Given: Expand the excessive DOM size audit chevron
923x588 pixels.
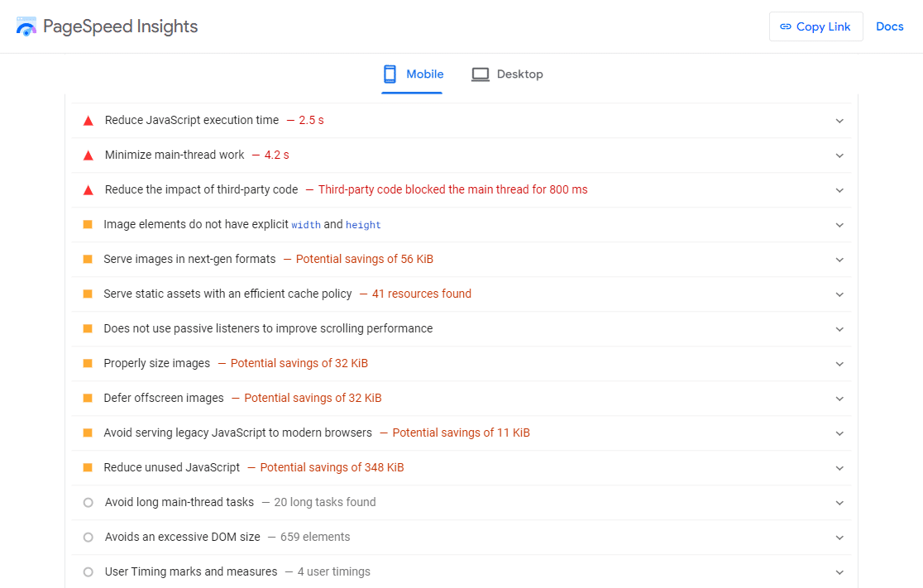Looking at the screenshot, I should [839, 538].
